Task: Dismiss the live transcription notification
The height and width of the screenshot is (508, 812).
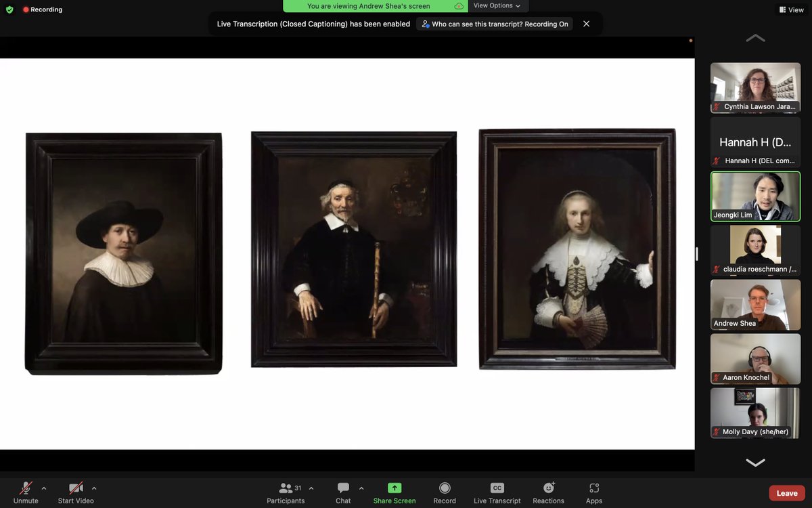Action: coord(586,24)
